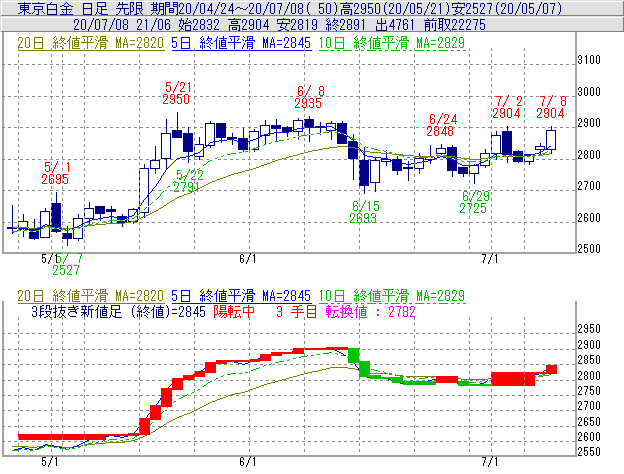Click 10日 終値平滑 MA=2829 legend in upper chart
The width and height of the screenshot is (624, 474).
(392, 43)
